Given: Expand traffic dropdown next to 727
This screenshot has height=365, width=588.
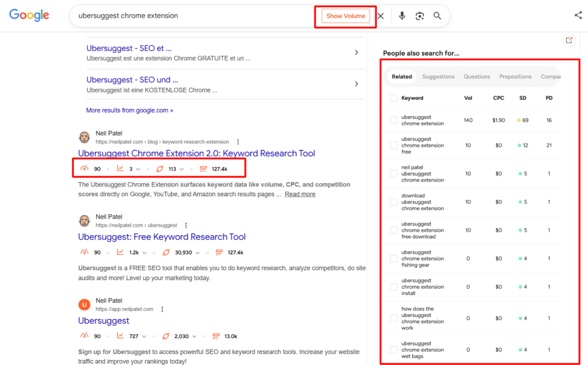Looking at the screenshot, I should 144,336.
